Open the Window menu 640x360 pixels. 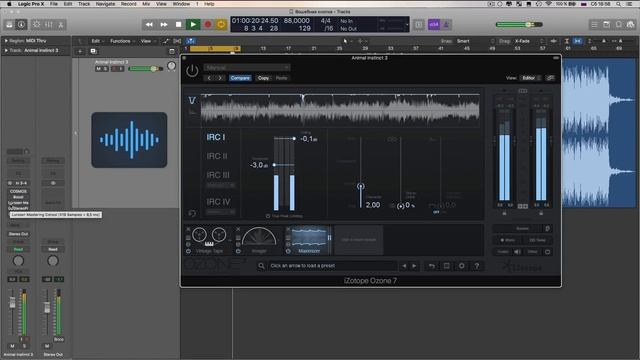[x=181, y=4]
